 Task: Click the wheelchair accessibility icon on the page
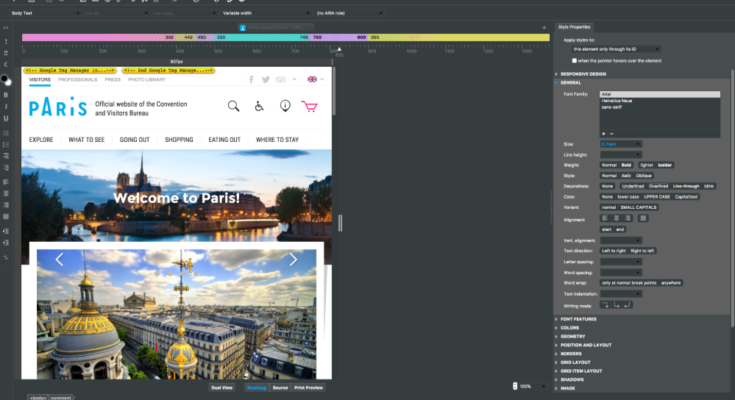click(259, 106)
